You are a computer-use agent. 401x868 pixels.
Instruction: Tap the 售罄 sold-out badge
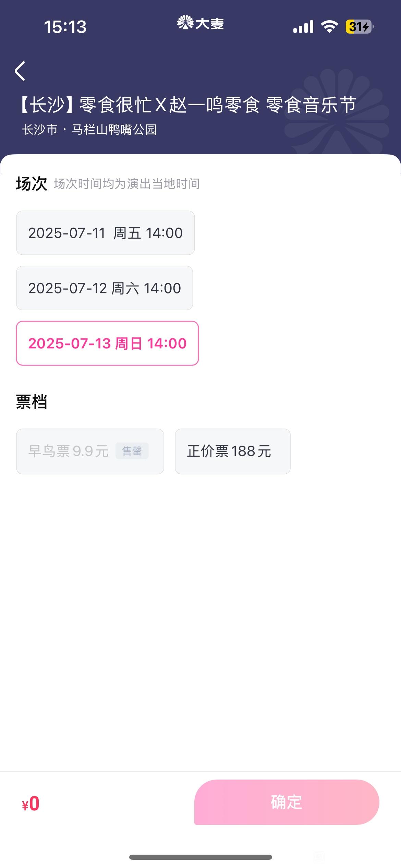click(132, 451)
